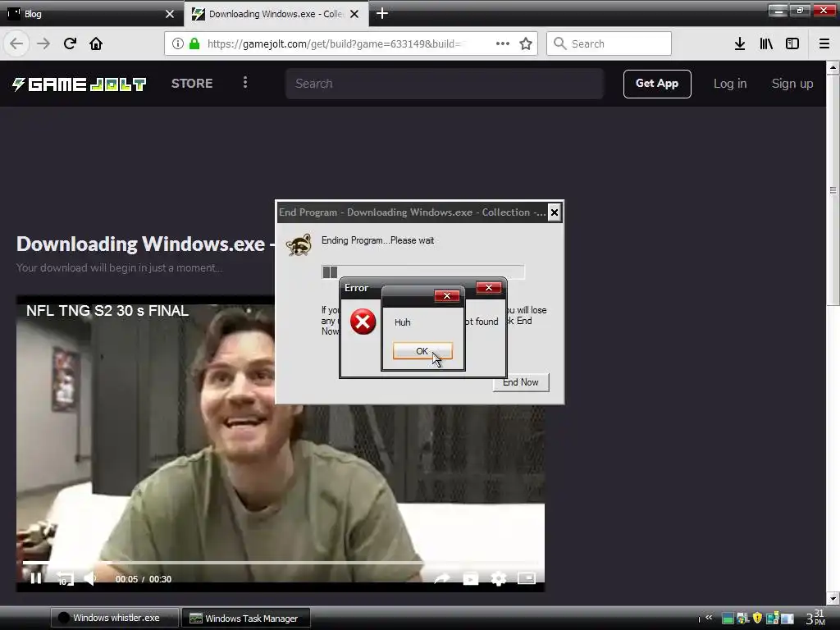This screenshot has height=630, width=840.
Task: Switch to the Blog tab
Action: click(x=91, y=13)
